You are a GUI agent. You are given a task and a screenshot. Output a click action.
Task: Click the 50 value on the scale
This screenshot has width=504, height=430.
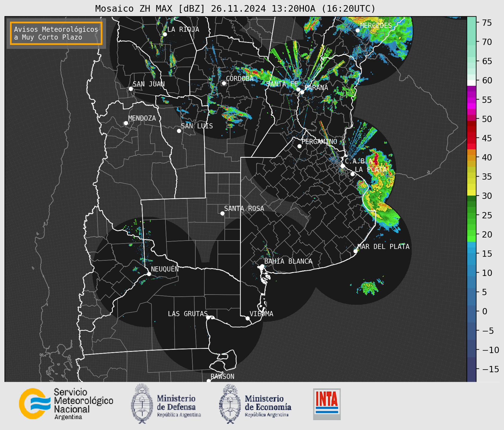(x=488, y=119)
